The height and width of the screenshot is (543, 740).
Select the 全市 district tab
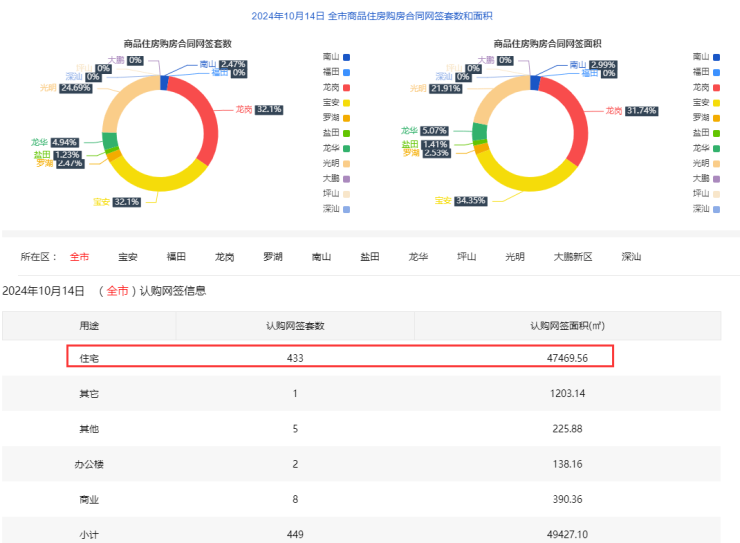pos(79,257)
